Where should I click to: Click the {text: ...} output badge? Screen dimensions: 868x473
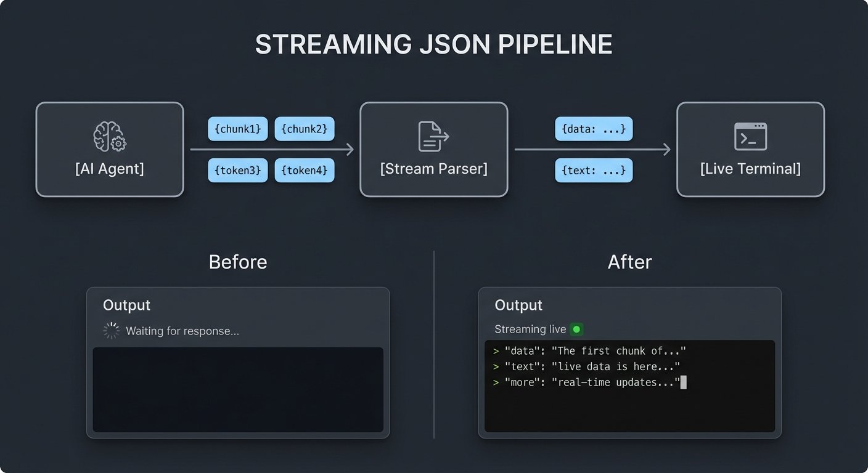pos(594,171)
